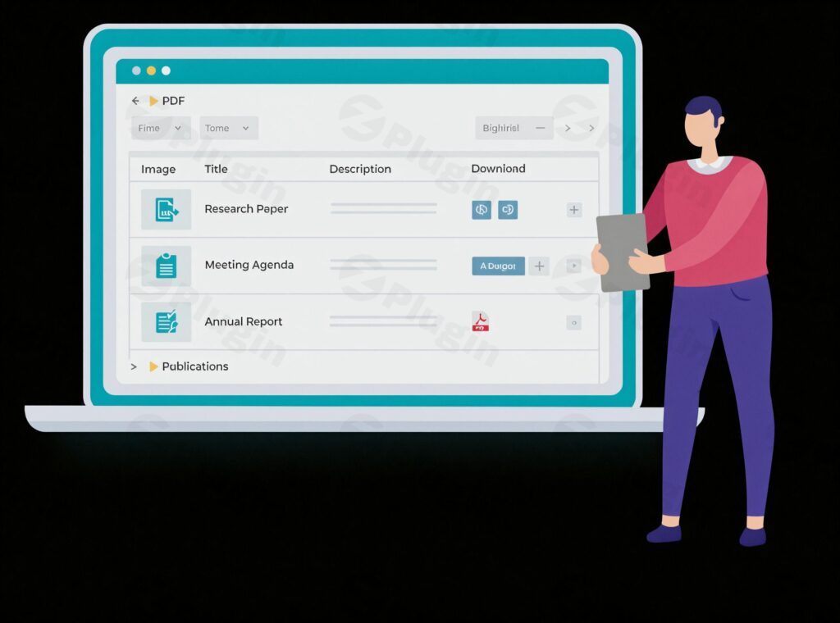Click the last right-arrow in the toolbar

coord(591,128)
